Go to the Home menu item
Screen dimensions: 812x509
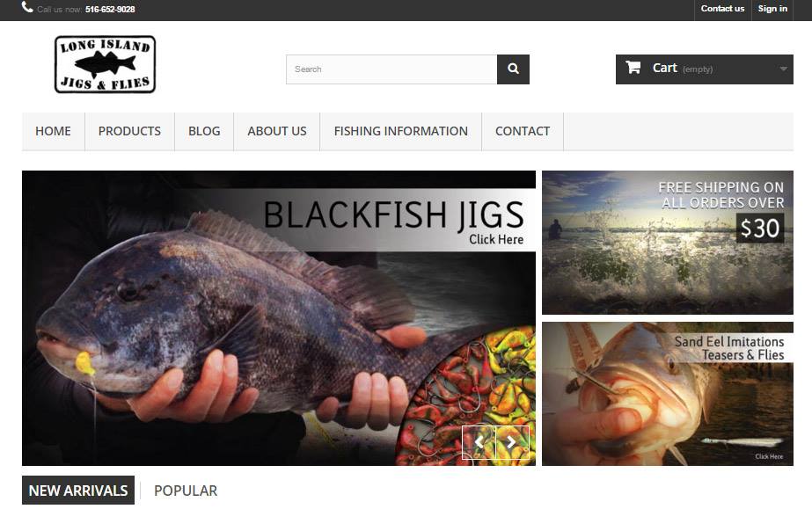click(53, 131)
